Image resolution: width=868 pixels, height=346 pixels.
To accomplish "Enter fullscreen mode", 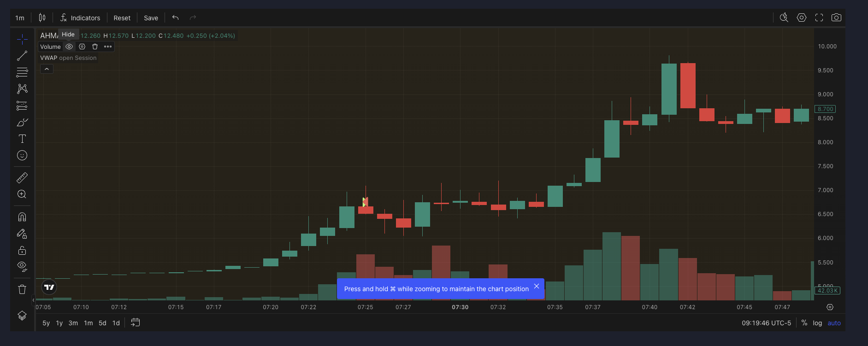I will (x=819, y=18).
